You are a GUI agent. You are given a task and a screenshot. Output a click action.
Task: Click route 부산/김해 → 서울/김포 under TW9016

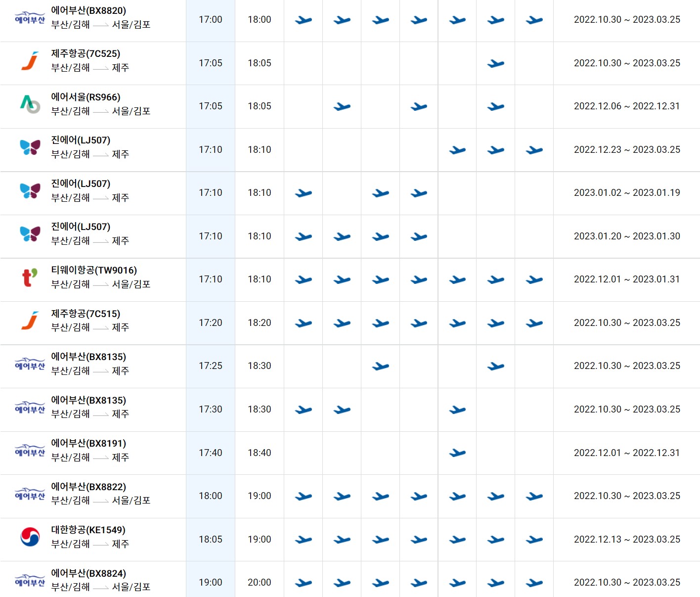coord(101,284)
